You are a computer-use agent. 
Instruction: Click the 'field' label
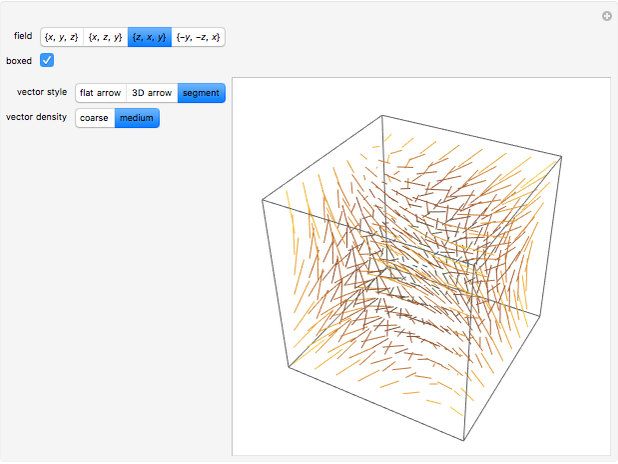click(23, 36)
